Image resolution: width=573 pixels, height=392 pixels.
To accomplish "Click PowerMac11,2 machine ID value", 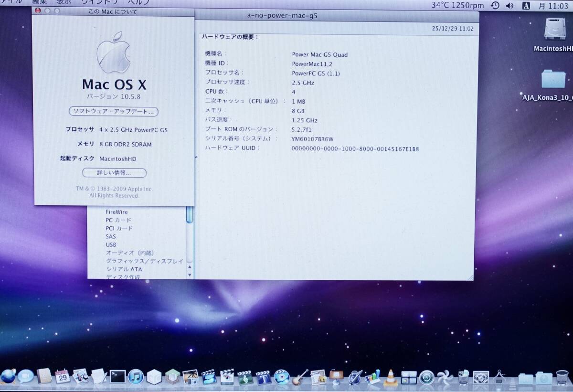I will [x=312, y=64].
